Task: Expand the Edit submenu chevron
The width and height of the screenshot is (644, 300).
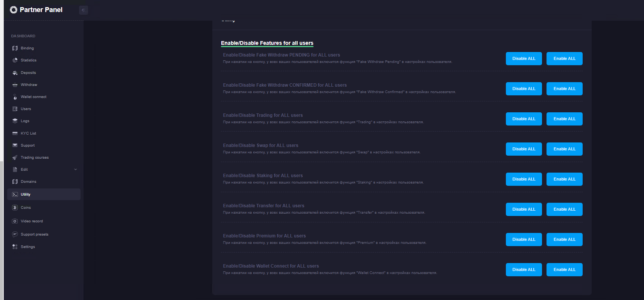Action: [x=75, y=170]
